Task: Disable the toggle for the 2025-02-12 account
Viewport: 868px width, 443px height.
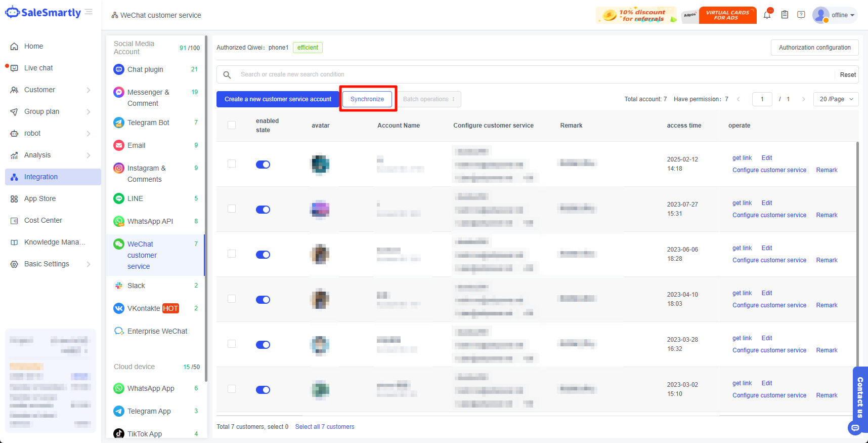Action: point(263,165)
